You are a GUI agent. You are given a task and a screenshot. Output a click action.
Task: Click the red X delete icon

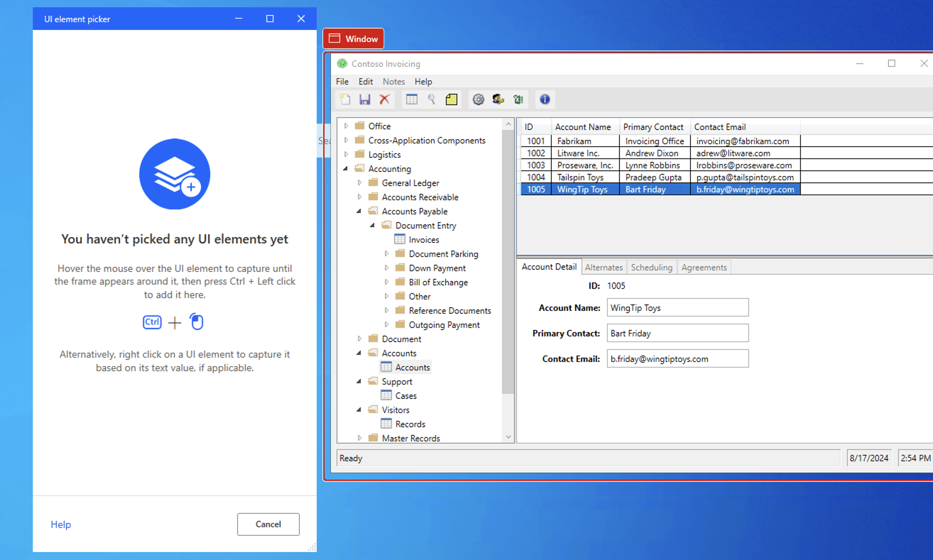pos(384,100)
